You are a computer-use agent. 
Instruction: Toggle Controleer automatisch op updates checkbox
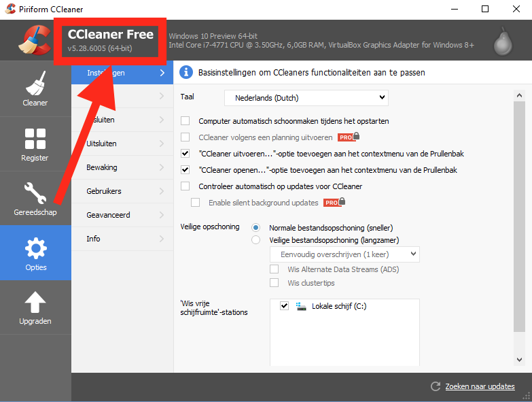[185, 186]
